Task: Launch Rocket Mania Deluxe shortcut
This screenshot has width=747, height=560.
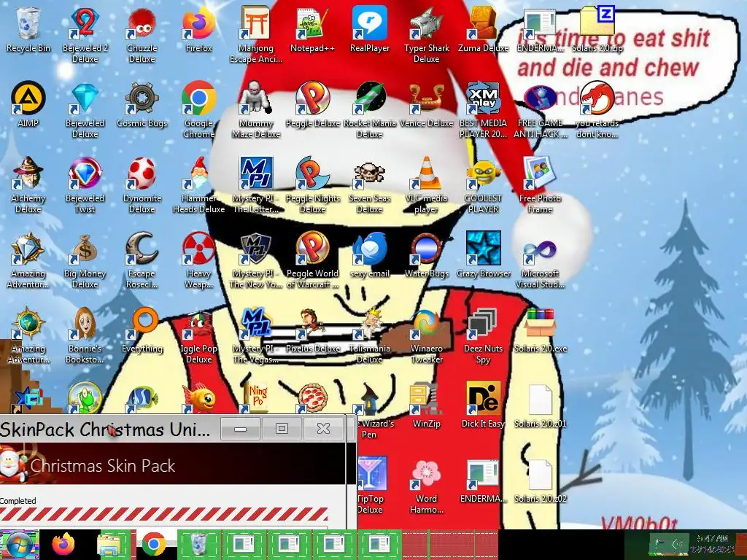Action: [370, 110]
